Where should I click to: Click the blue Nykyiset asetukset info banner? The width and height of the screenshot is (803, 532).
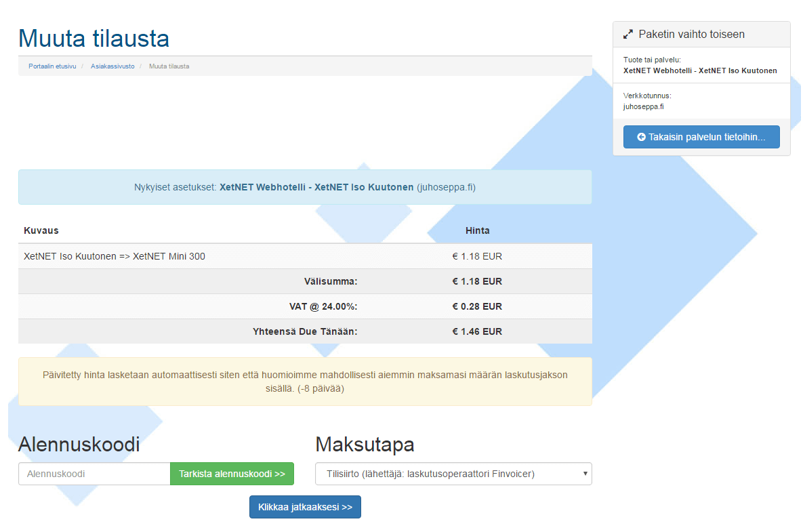point(305,187)
